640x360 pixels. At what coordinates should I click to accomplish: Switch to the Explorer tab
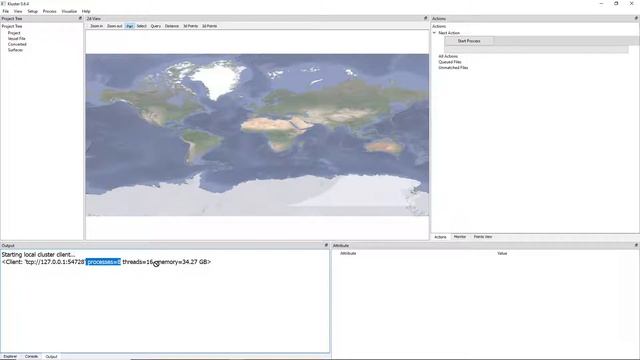click(10, 356)
